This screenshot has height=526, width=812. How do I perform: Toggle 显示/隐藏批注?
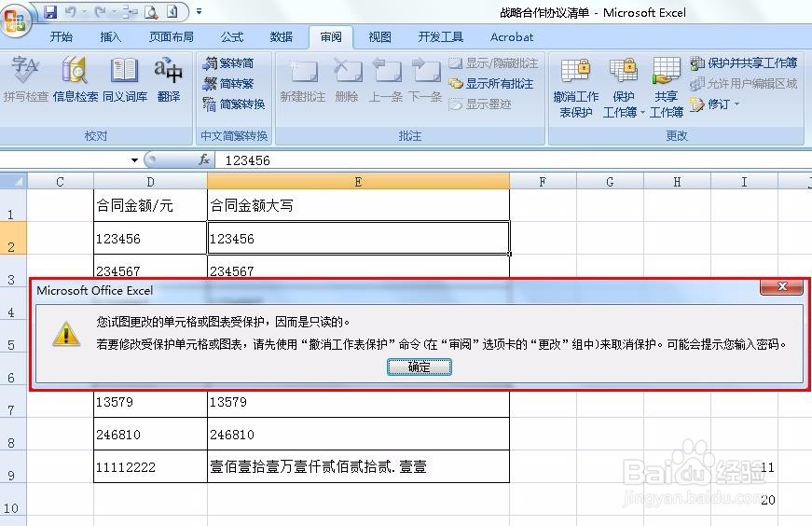493,63
